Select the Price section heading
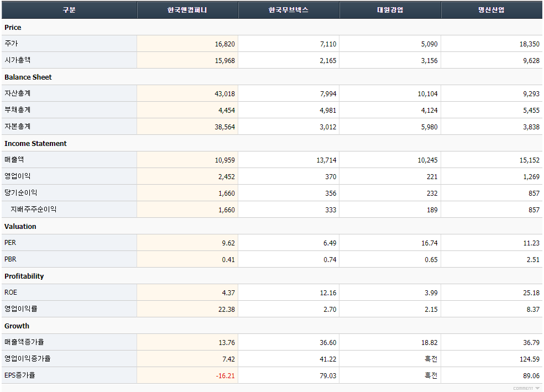 pos(13,28)
